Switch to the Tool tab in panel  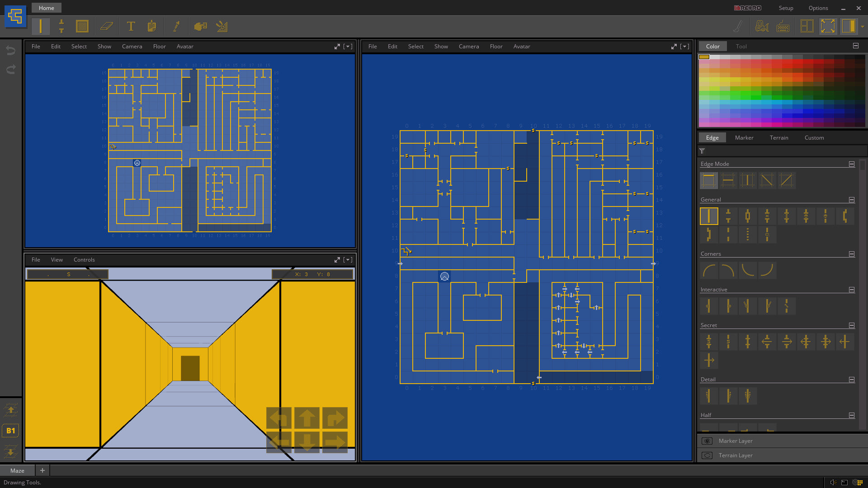pos(741,46)
